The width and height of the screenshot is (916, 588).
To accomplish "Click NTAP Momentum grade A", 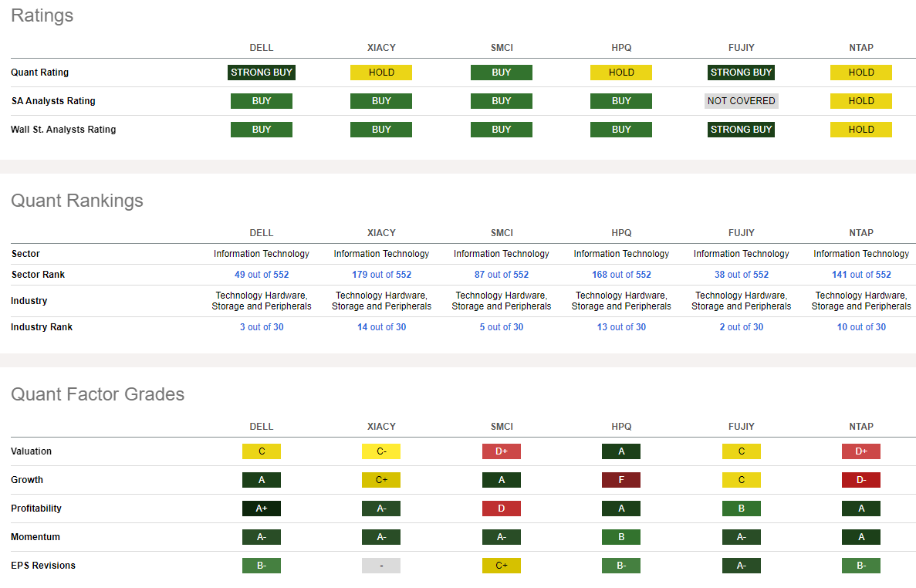I will click(x=861, y=537).
